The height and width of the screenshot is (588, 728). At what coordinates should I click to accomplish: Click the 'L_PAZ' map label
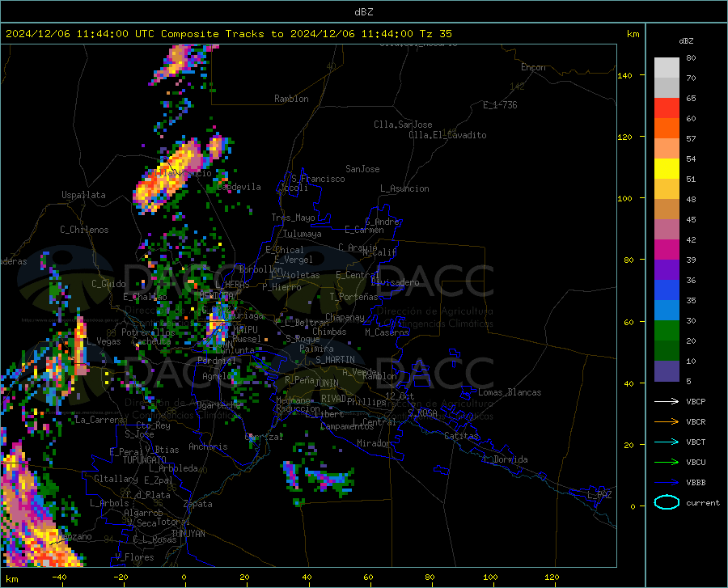pyautogui.click(x=599, y=495)
